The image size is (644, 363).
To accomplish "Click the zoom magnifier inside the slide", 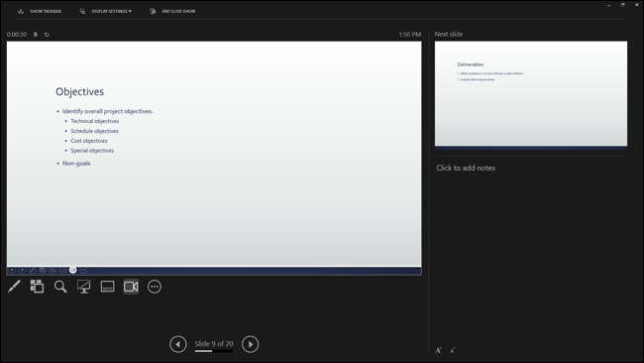I will tap(53, 270).
